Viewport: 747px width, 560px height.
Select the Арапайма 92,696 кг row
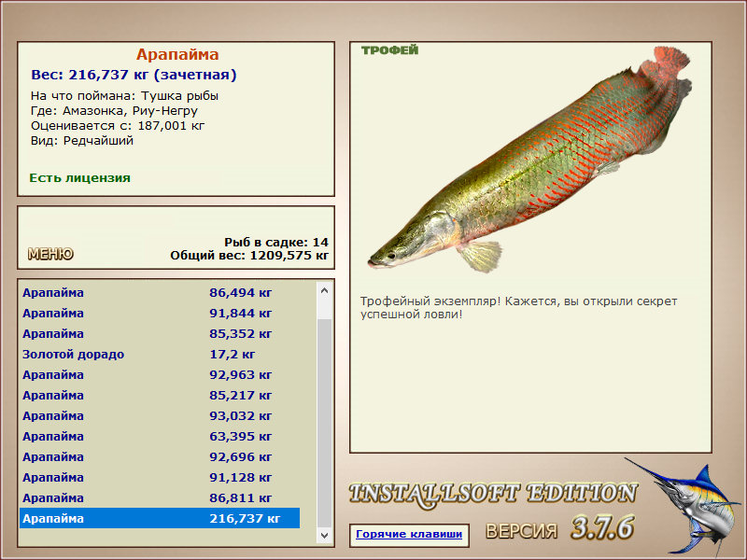[x=160, y=456]
